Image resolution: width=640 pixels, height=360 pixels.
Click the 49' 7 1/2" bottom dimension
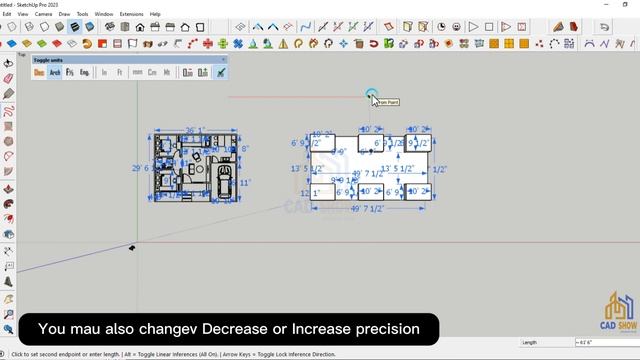[367, 209]
